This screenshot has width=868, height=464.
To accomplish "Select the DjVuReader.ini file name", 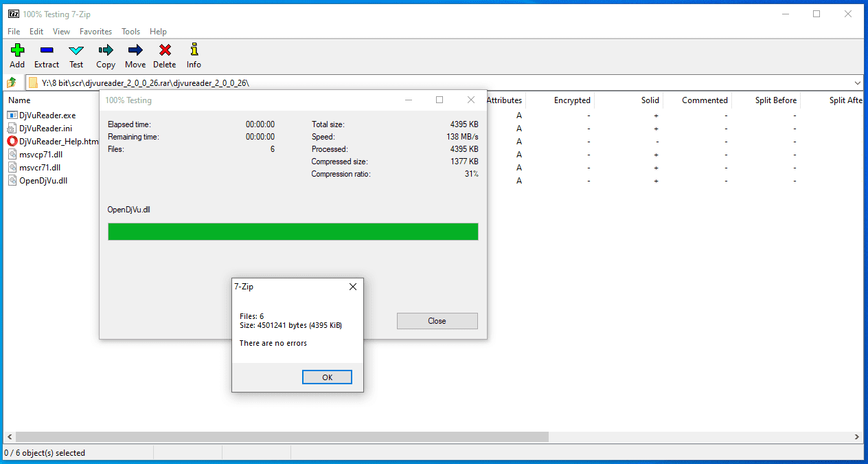I will coord(45,129).
